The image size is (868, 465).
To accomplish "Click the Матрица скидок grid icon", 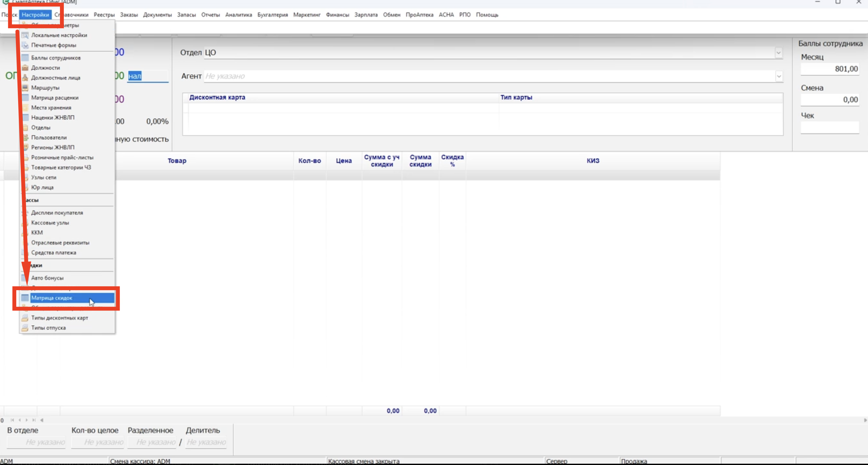I will [25, 298].
